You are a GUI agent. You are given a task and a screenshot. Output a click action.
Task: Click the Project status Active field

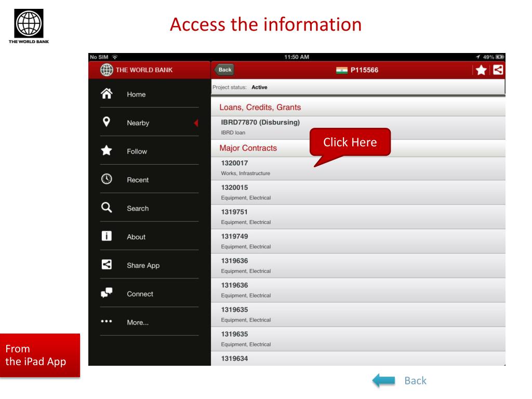[x=358, y=87]
